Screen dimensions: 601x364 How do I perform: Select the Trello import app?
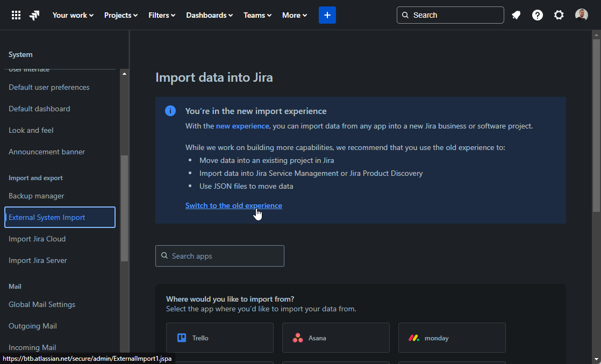click(x=219, y=338)
